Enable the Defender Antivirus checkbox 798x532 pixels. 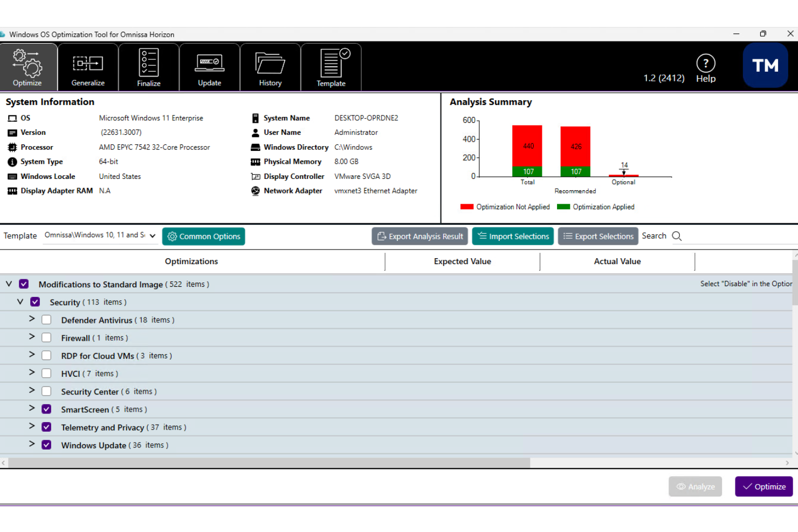pos(46,319)
